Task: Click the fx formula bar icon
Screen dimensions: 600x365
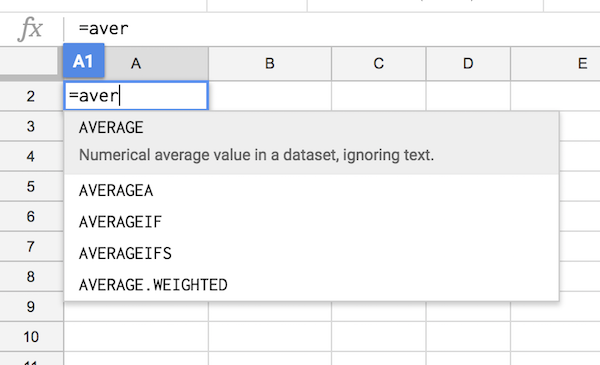Action: 30,29
